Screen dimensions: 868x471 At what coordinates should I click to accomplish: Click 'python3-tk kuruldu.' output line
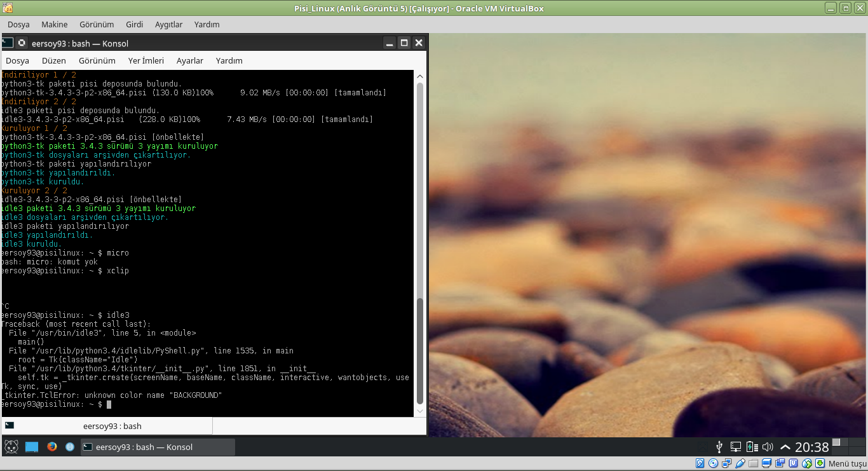42,182
